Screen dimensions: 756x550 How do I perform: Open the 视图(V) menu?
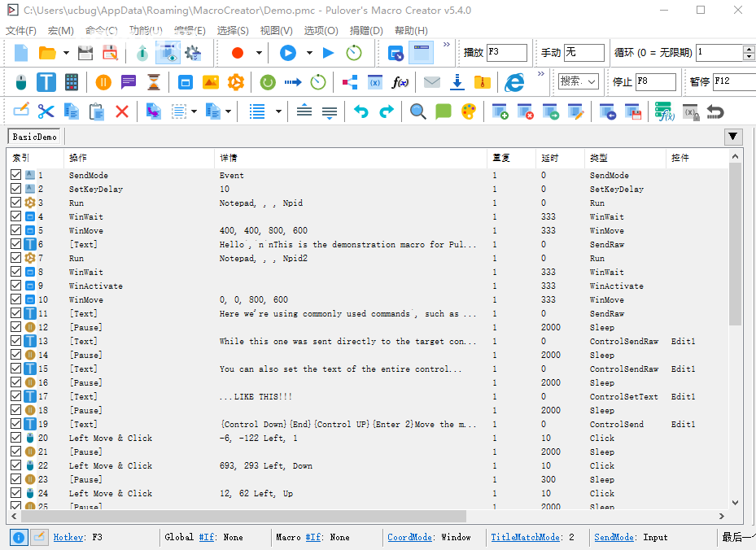click(276, 31)
